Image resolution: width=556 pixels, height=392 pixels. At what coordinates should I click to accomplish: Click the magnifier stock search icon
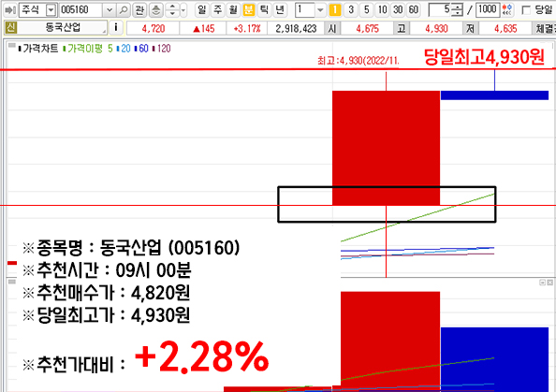(123, 10)
